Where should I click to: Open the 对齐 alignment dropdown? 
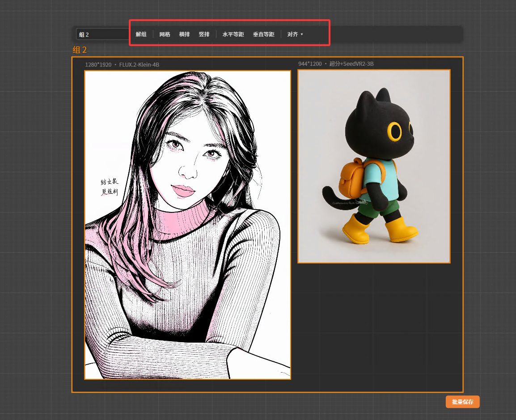coord(295,34)
